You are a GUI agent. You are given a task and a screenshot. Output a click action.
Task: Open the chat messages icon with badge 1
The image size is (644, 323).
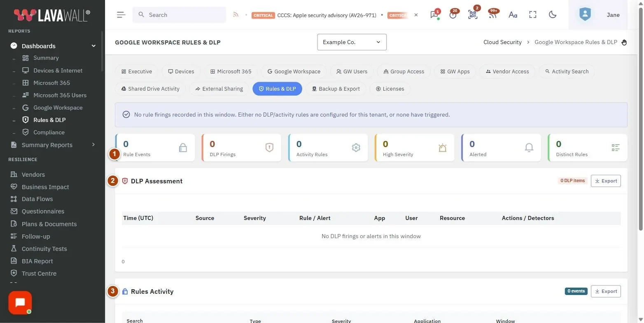(434, 15)
